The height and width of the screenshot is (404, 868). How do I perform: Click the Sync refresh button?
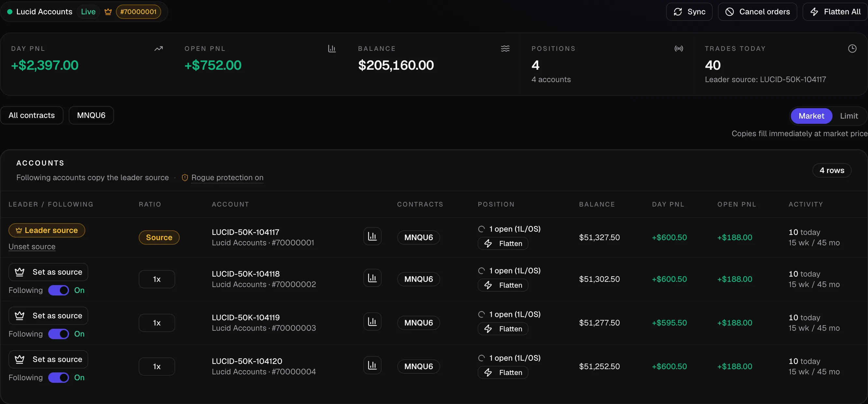click(x=689, y=12)
